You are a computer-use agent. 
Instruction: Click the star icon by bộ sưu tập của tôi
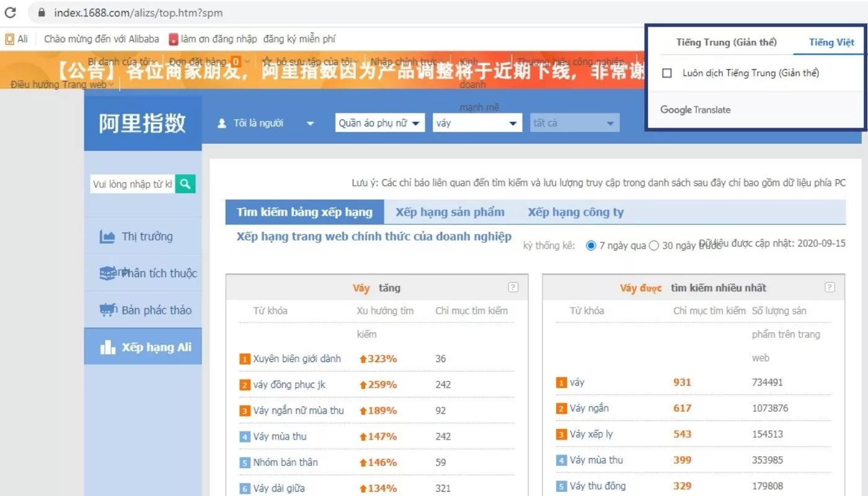(267, 61)
